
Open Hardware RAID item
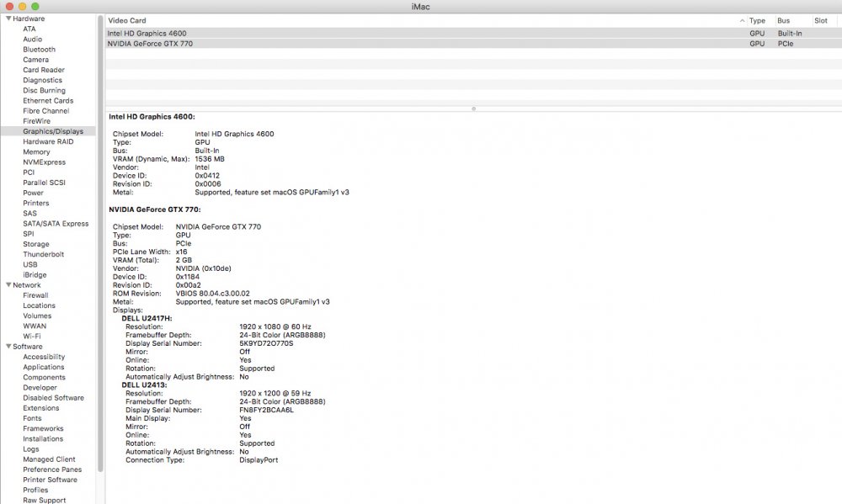(x=48, y=141)
